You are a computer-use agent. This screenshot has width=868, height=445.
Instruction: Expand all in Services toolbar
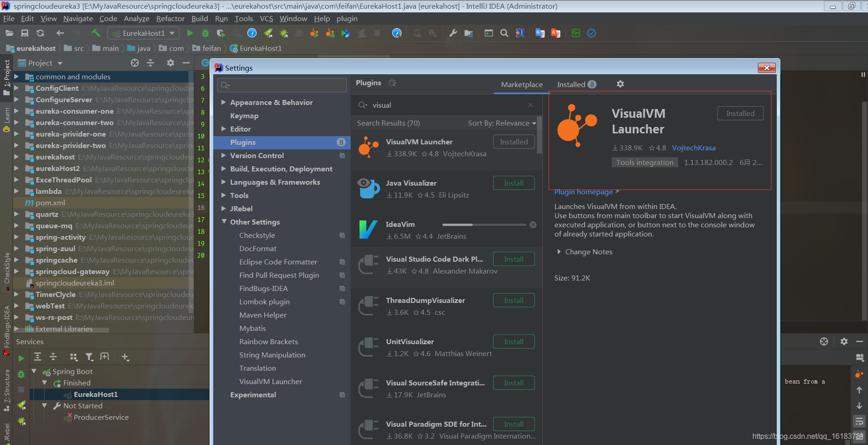38,357
